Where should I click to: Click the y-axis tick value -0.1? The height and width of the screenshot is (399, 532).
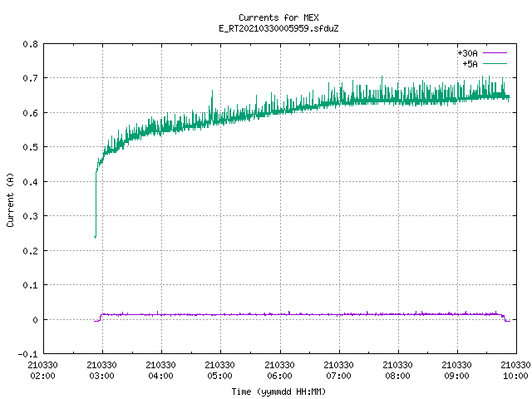27,354
